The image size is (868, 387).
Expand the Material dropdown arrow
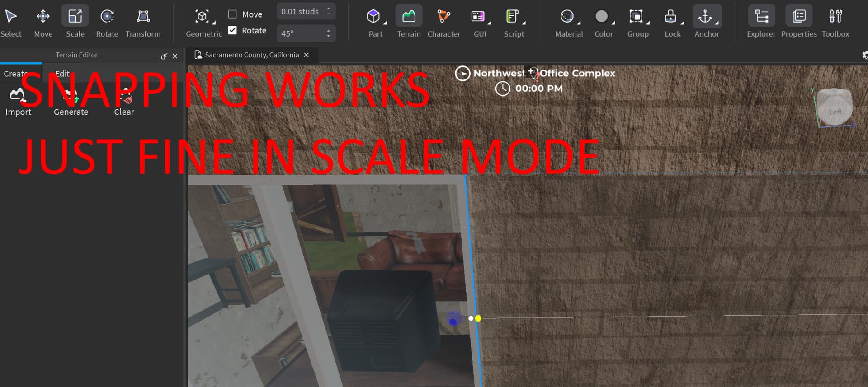pyautogui.click(x=579, y=23)
